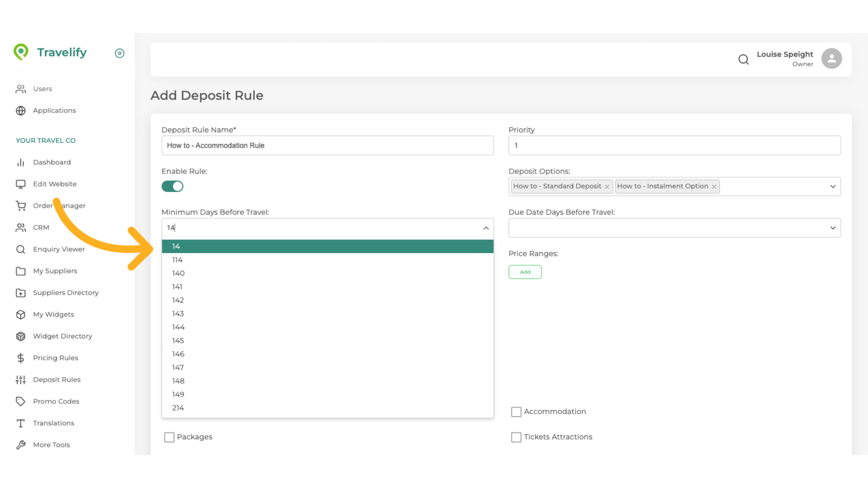Remove How to - Standard Deposit tag
The height and width of the screenshot is (488, 868).
point(607,187)
